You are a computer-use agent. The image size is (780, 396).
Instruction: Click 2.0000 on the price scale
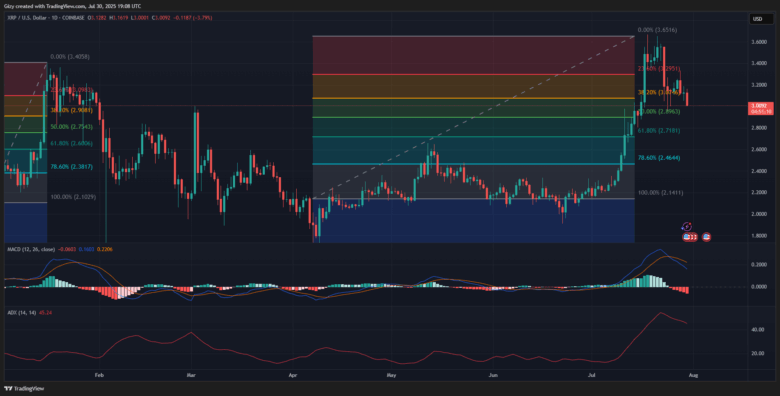pyautogui.click(x=758, y=214)
